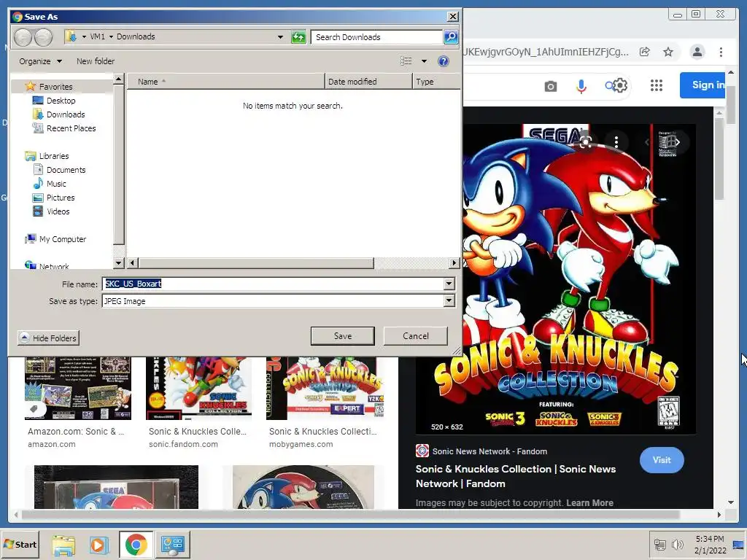Close the Save As dialog

click(x=452, y=17)
